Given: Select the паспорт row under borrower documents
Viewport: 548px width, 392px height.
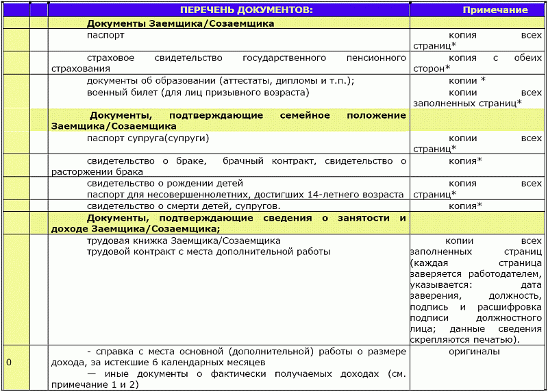Looking at the screenshot, I should (x=105, y=34).
